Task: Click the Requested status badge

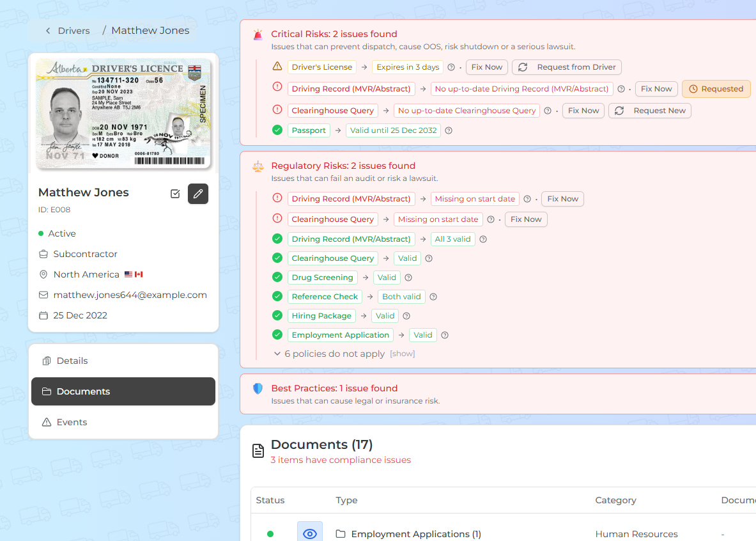Action: click(x=716, y=89)
